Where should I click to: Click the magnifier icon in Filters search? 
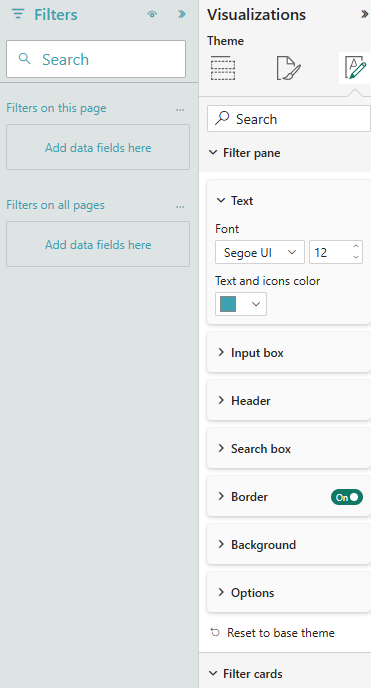[25, 59]
